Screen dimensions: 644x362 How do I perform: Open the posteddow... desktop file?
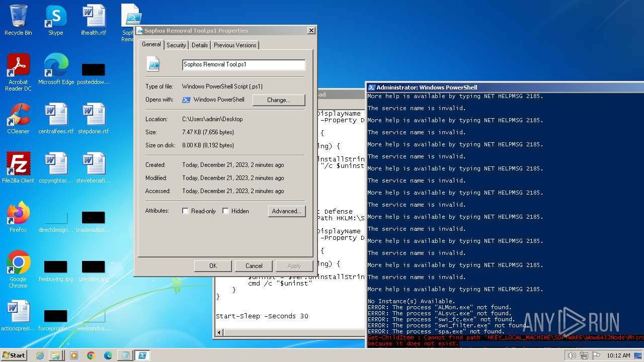[94, 72]
